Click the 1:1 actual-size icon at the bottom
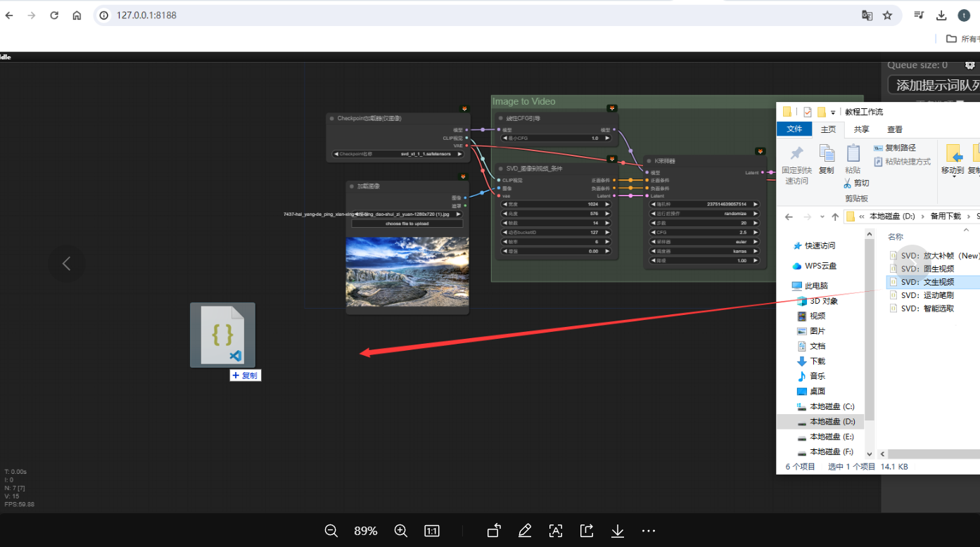 pyautogui.click(x=431, y=531)
